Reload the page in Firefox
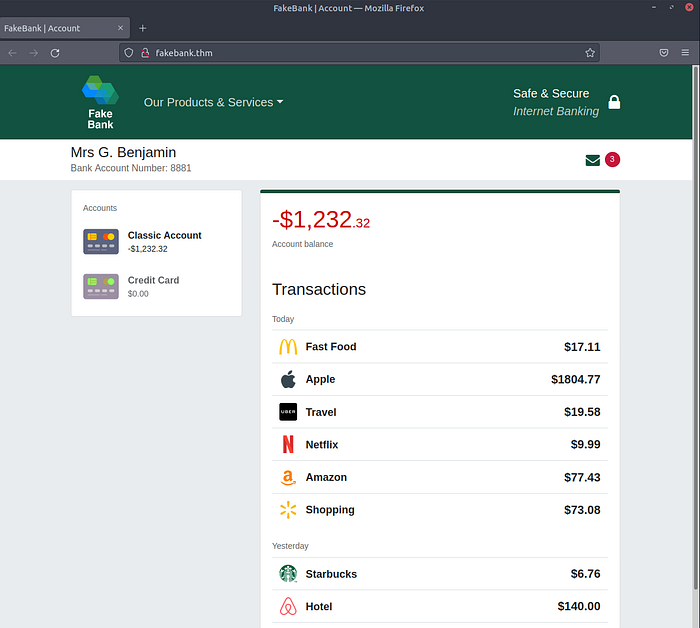700x628 pixels. (x=55, y=53)
